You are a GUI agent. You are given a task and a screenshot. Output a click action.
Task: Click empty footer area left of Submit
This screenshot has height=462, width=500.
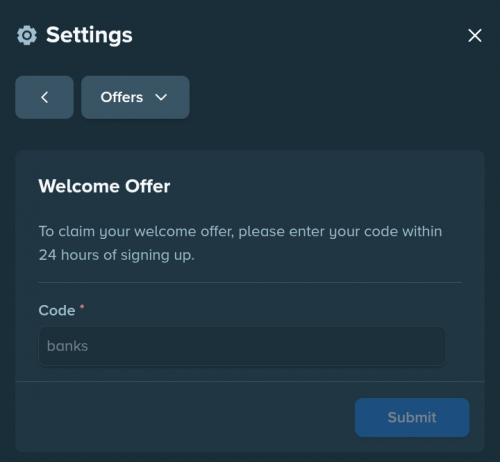(185, 417)
